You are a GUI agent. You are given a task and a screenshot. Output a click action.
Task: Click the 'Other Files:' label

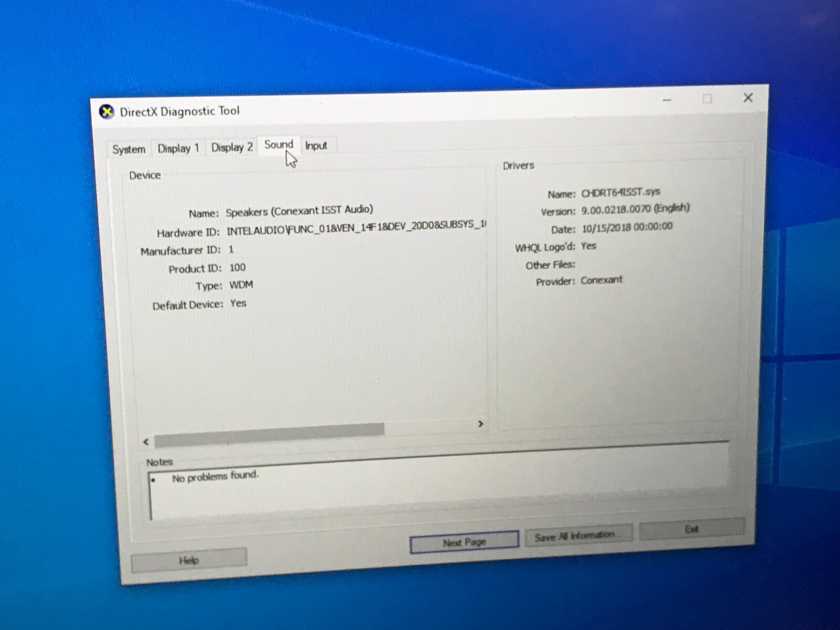pyautogui.click(x=550, y=265)
